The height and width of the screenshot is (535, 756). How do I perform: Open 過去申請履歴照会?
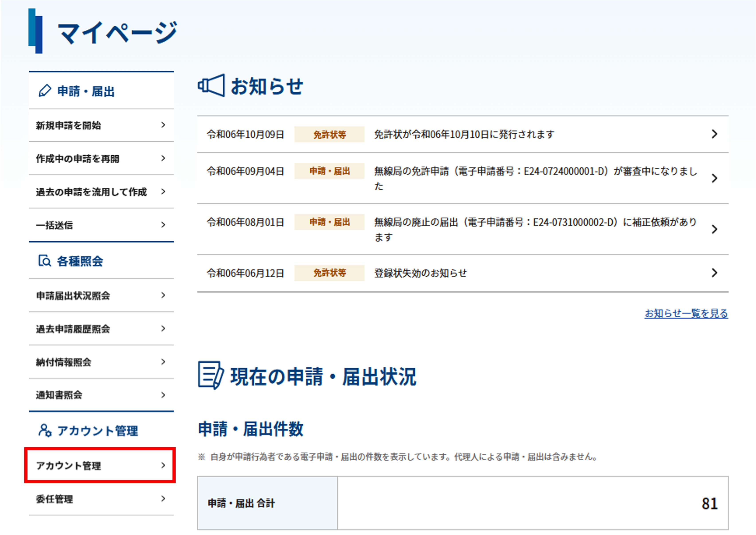pos(101,329)
